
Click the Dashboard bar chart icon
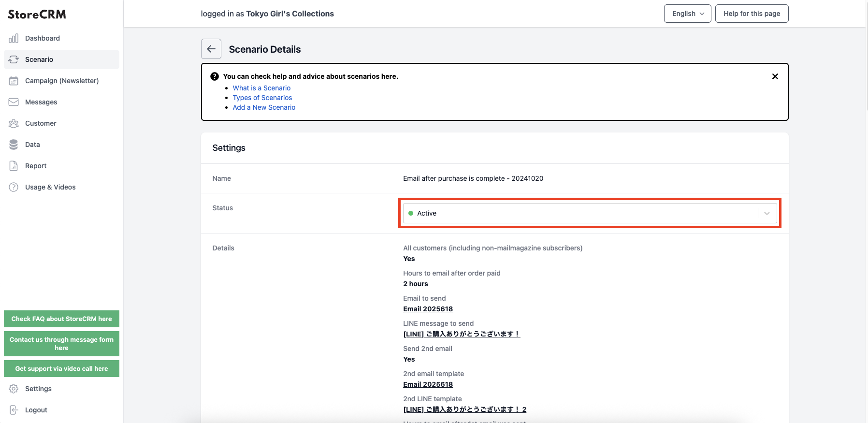click(x=14, y=38)
